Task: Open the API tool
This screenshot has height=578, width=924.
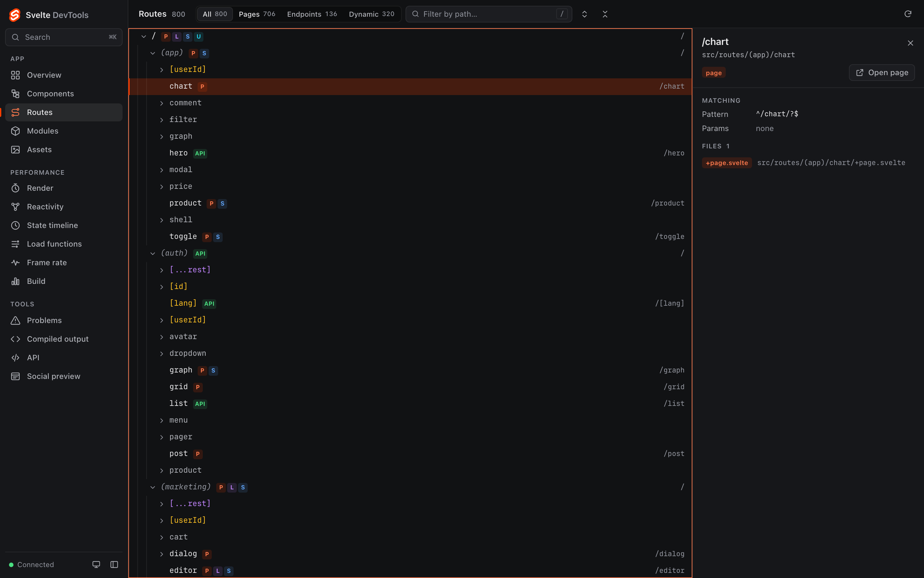Action: point(64,358)
